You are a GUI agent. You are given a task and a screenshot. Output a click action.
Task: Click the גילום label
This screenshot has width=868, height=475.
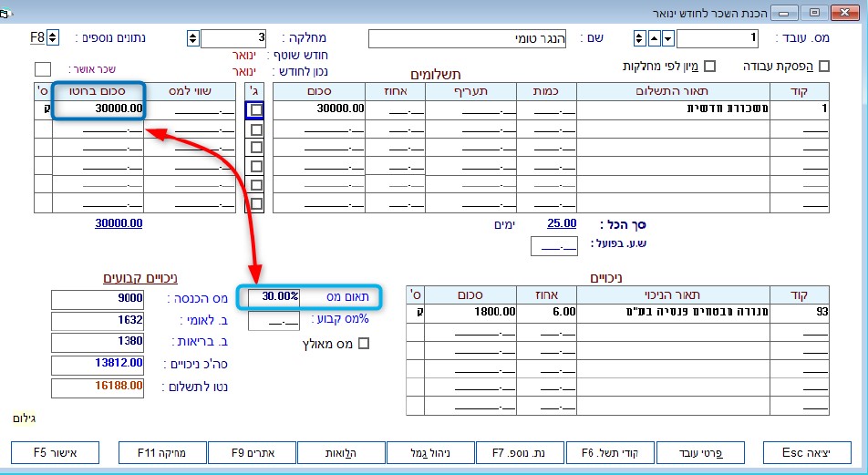[x=25, y=418]
